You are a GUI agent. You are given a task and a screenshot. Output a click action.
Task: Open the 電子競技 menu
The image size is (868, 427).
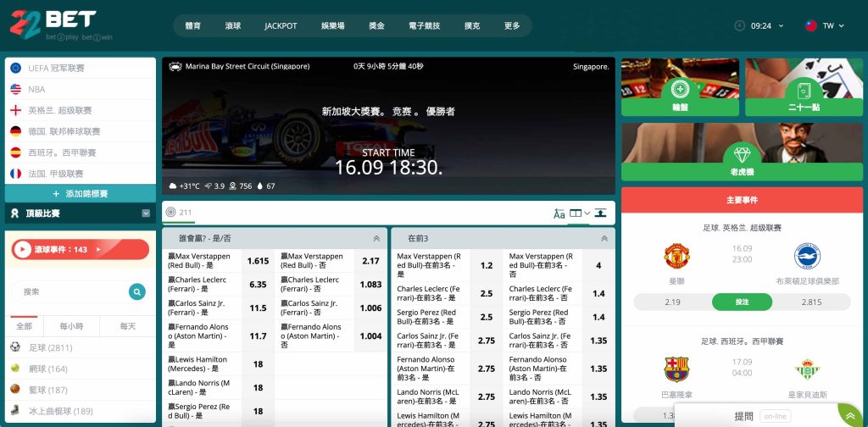pyautogui.click(x=424, y=25)
